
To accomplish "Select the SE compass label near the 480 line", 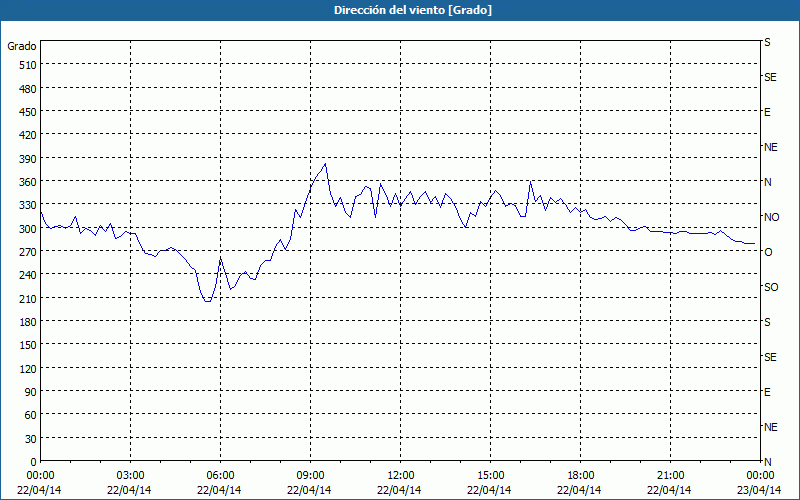I will point(770,77).
